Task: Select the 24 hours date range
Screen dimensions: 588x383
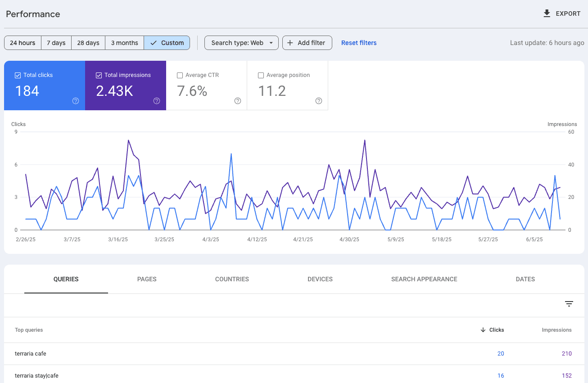Action: pos(23,43)
